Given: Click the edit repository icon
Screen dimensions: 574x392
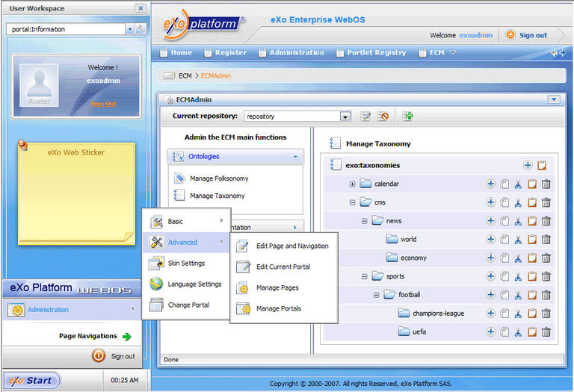Looking at the screenshot, I should tap(365, 116).
